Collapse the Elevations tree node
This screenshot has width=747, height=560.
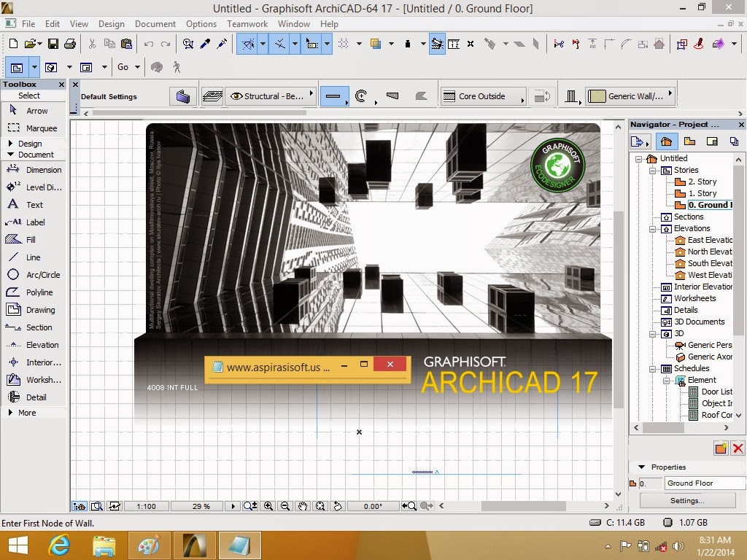click(x=653, y=228)
